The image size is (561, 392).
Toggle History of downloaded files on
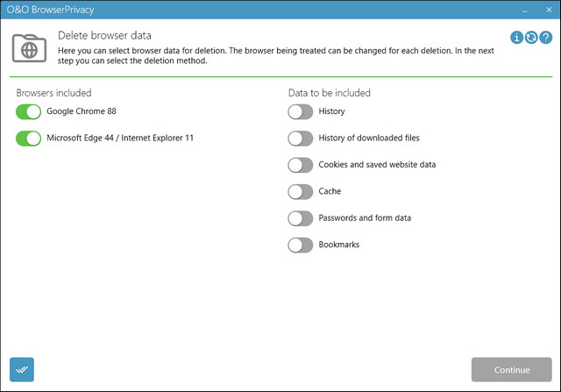pyautogui.click(x=301, y=138)
